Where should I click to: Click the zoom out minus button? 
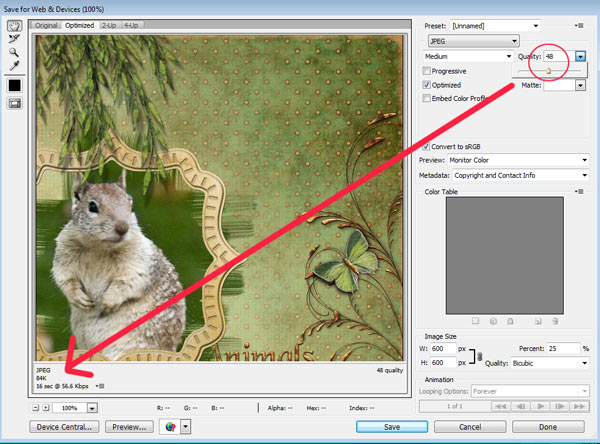tap(37, 408)
